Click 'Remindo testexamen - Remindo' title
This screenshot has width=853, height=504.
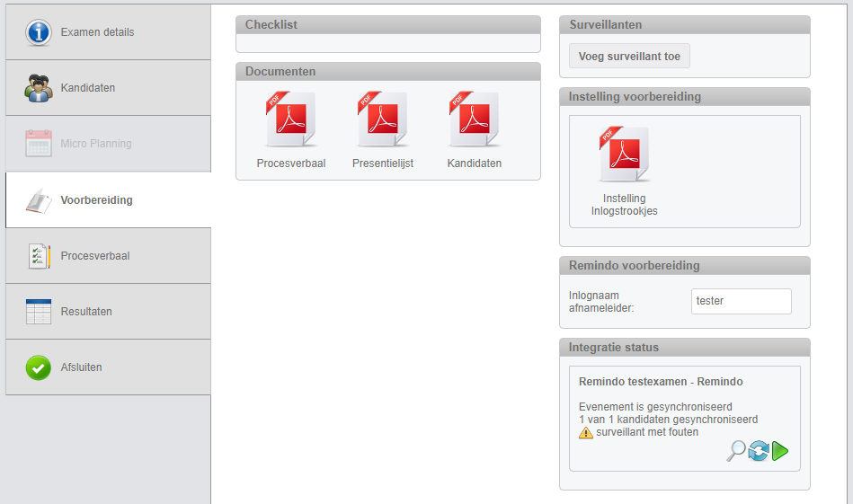coord(661,382)
